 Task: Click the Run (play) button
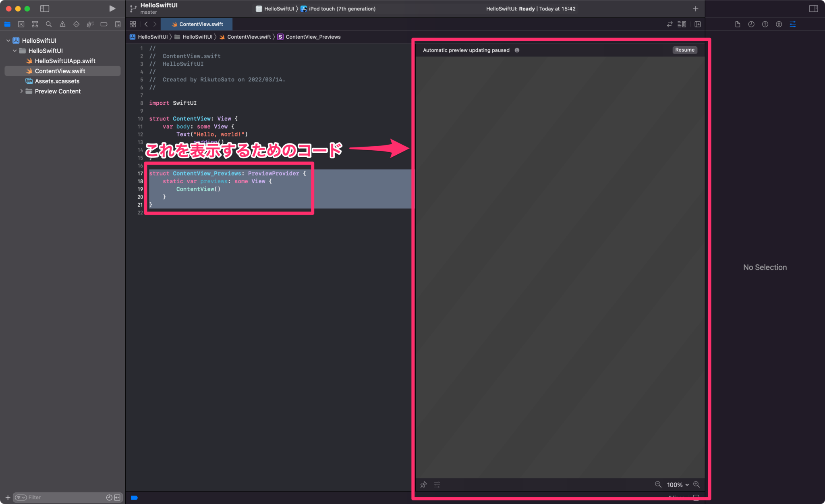pos(112,8)
